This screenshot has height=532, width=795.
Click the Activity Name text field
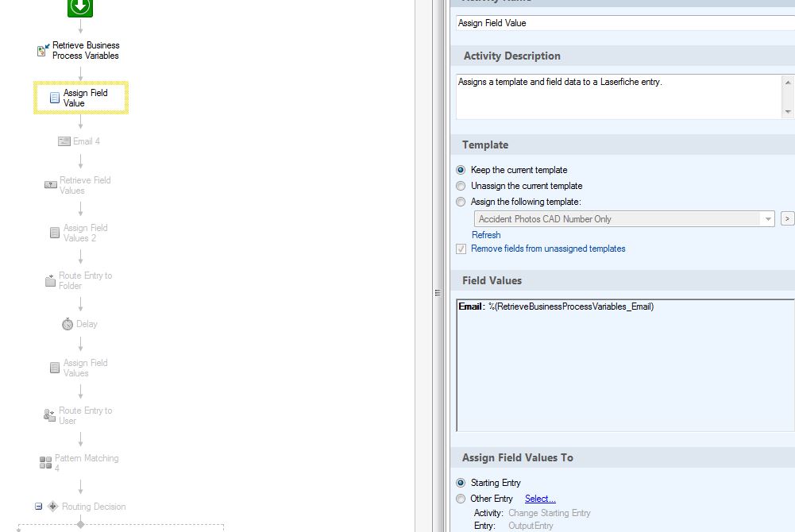[625, 23]
